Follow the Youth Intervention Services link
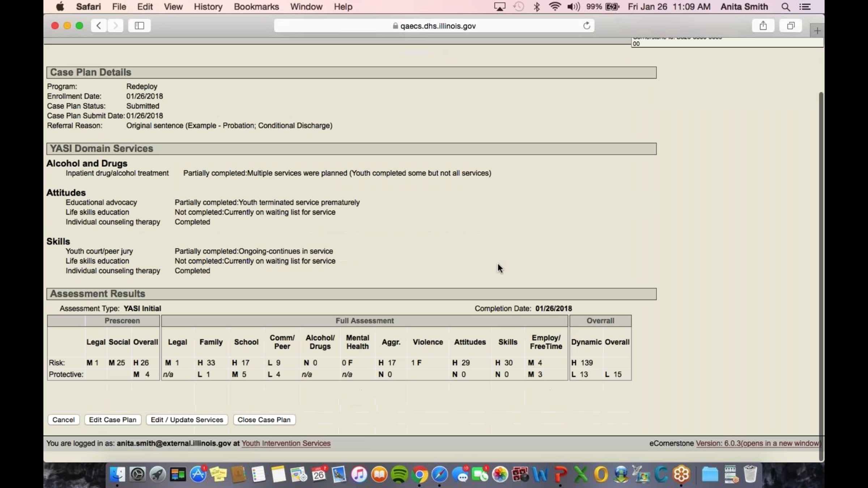This screenshot has width=868, height=488. (286, 443)
